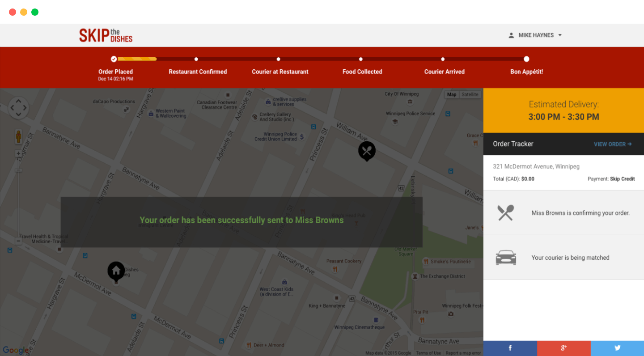Click the Winnipeg Police Service map icon
Viewport: 644px width, 356px height.
tap(395, 122)
